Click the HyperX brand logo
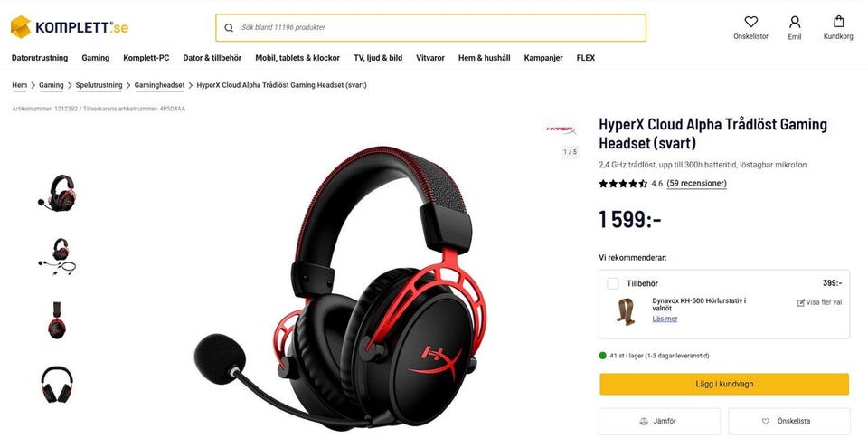The image size is (868, 448). [561, 129]
